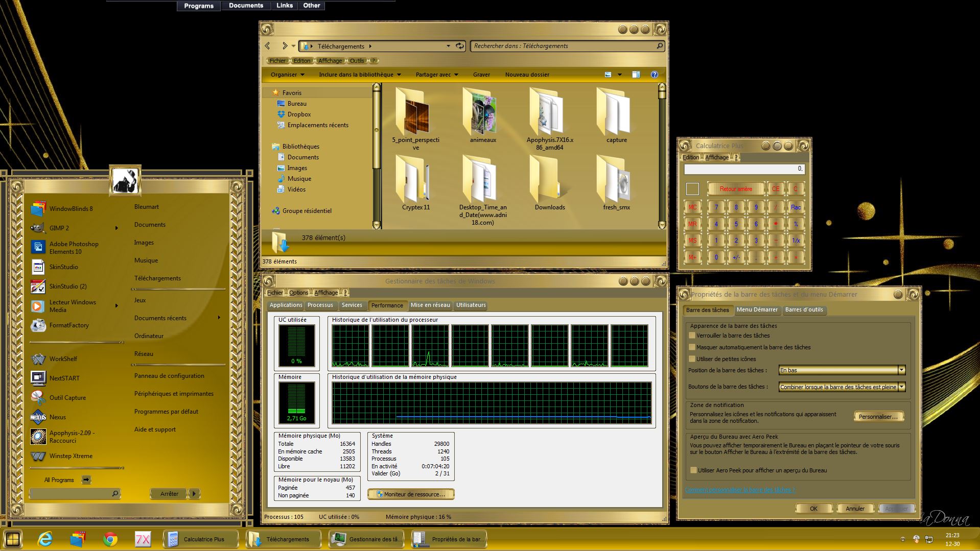The image size is (980, 551).
Task: Toggle Utiliser de petites icônes checkbox
Action: [x=692, y=359]
